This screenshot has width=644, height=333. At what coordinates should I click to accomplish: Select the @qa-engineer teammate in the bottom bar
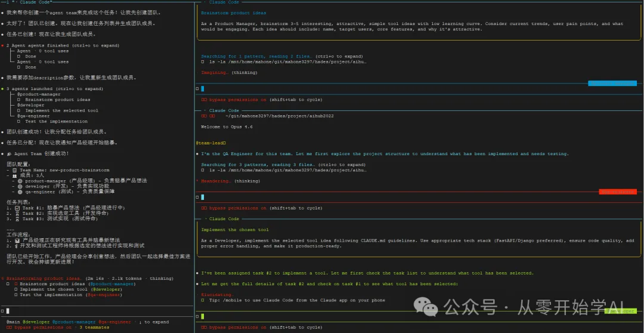(114, 322)
